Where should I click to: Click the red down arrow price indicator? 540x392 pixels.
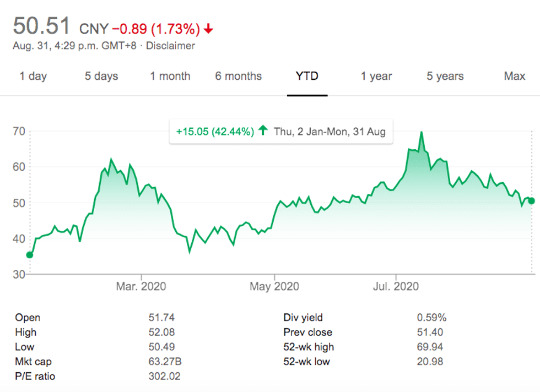(x=208, y=29)
